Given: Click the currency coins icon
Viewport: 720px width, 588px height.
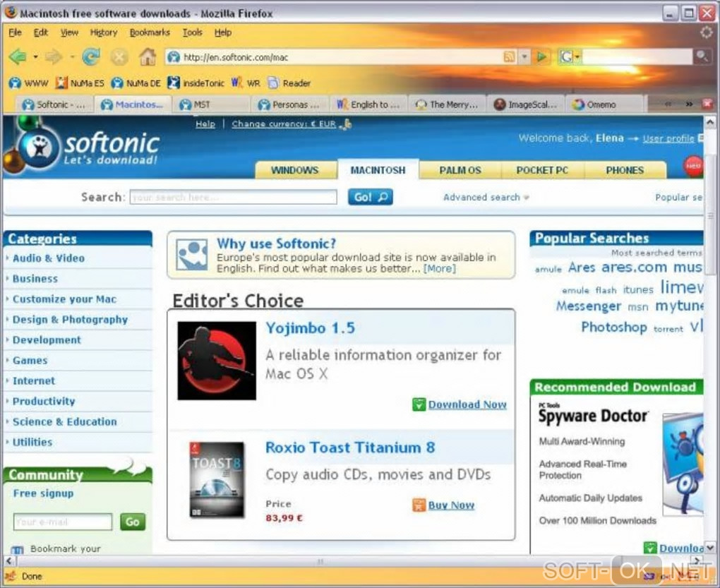Looking at the screenshot, I should (347, 124).
